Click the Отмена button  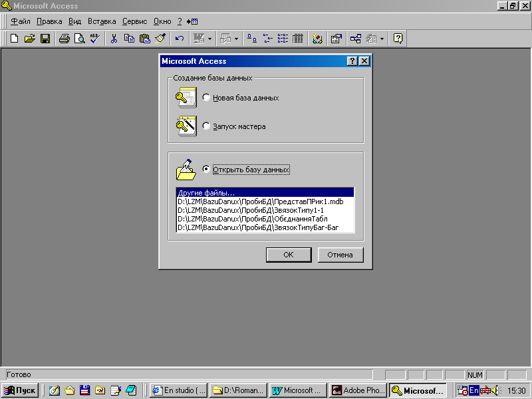tap(340, 255)
